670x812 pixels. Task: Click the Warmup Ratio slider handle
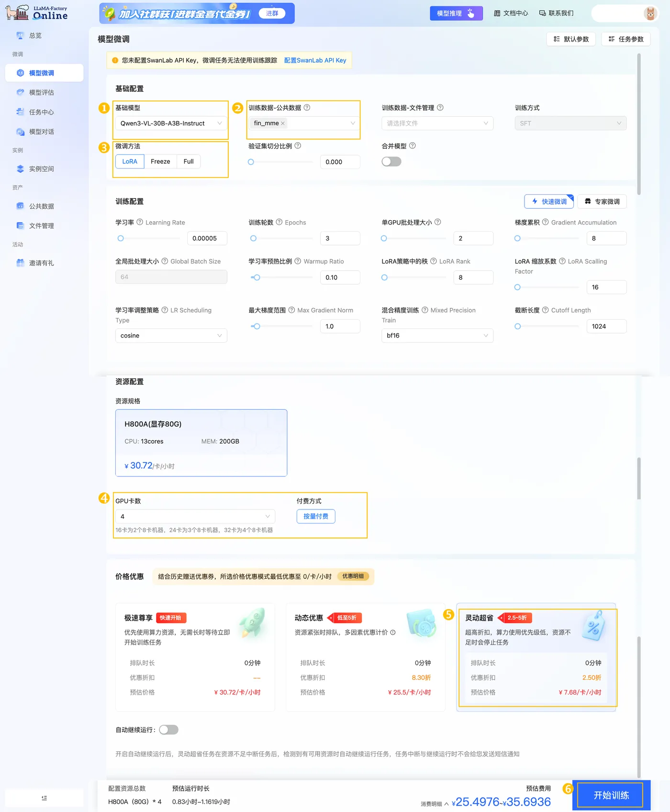pos(257,278)
